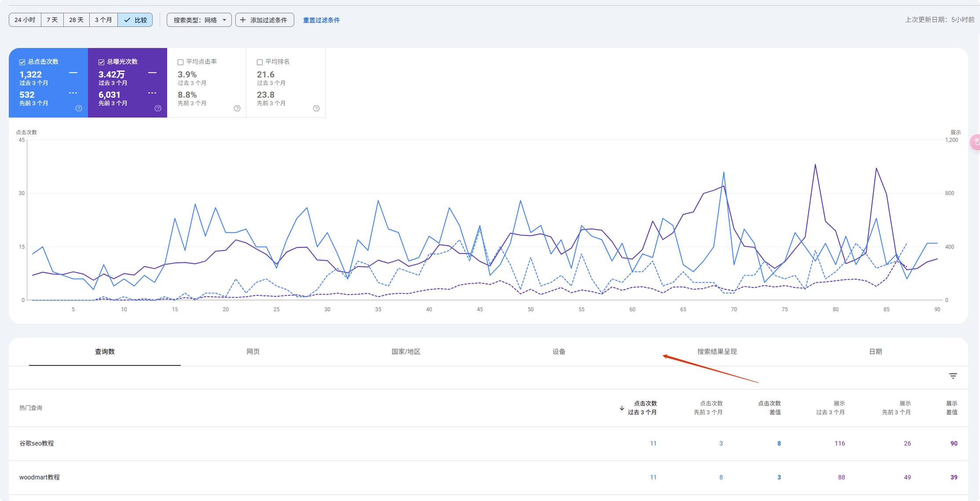Select the 24 小时 date range
980x501 pixels.
pyautogui.click(x=25, y=20)
